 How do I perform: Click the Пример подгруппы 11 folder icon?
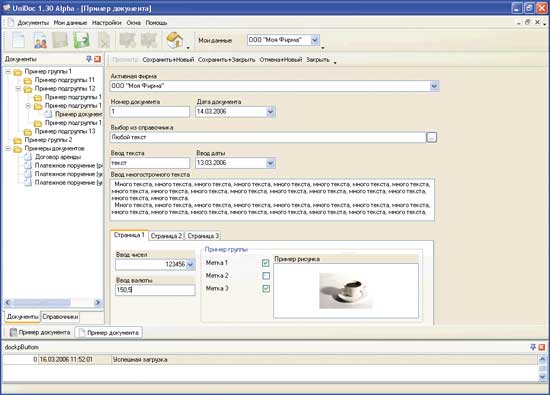coord(28,80)
